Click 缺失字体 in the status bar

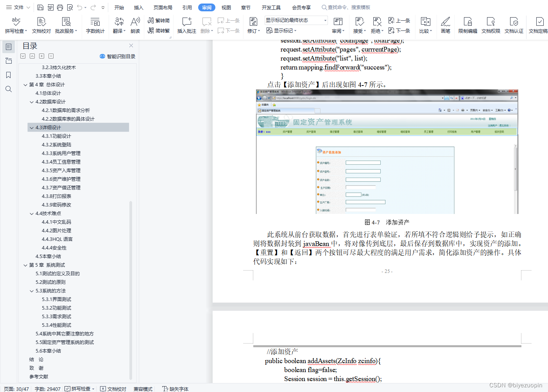[x=176, y=389]
